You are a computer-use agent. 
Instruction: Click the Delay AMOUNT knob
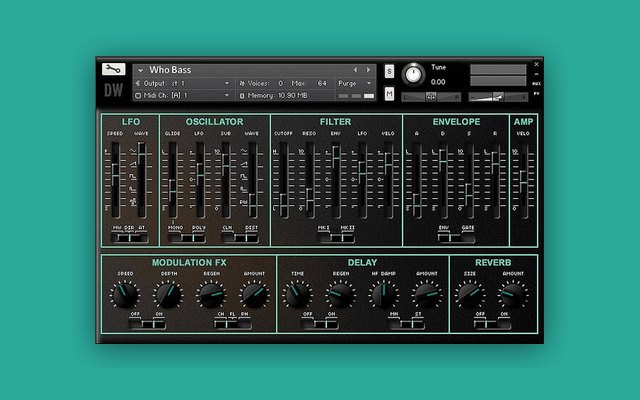(427, 296)
